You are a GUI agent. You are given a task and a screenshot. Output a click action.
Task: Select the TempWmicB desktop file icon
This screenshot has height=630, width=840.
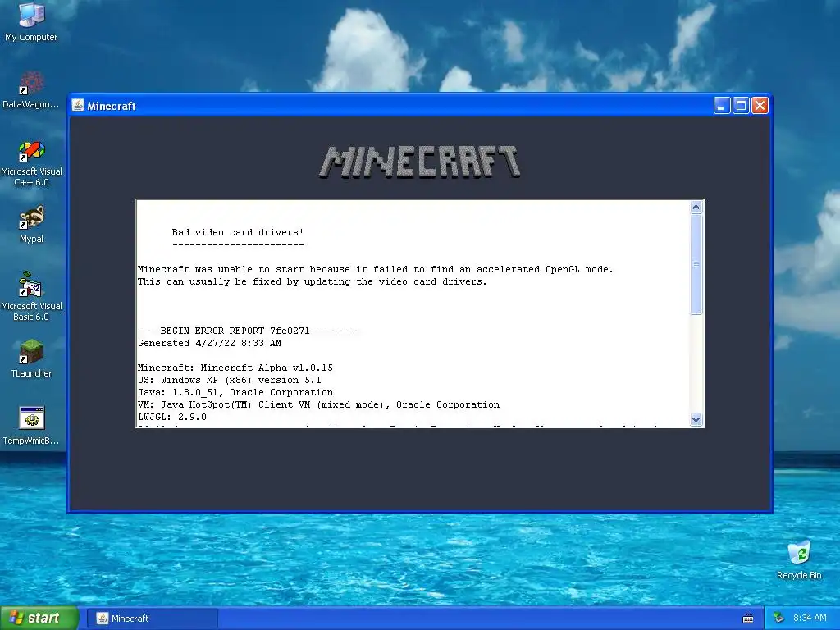(x=31, y=426)
